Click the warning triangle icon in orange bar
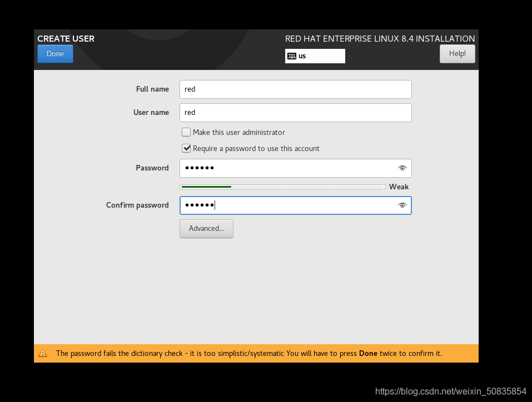Screen dimensions: 532x402 tap(43, 353)
